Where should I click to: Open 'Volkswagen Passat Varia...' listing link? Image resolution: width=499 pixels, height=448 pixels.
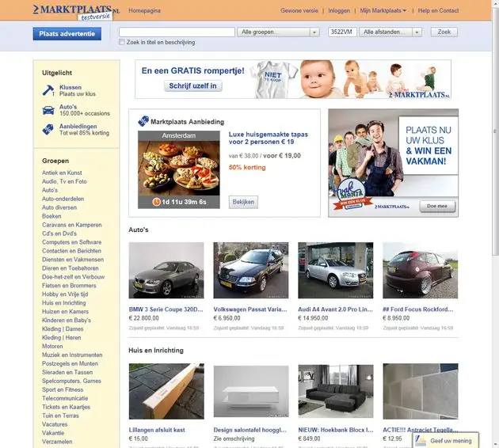point(250,309)
